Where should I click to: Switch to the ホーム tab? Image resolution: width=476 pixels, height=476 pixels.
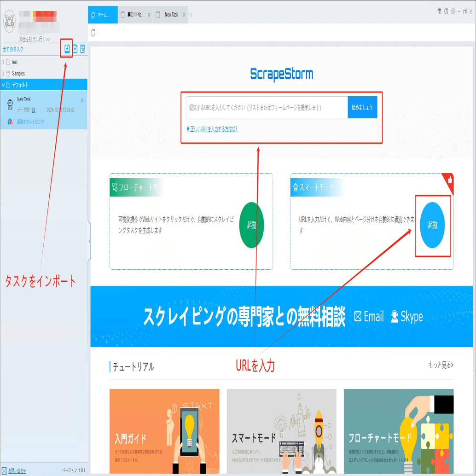(x=103, y=15)
